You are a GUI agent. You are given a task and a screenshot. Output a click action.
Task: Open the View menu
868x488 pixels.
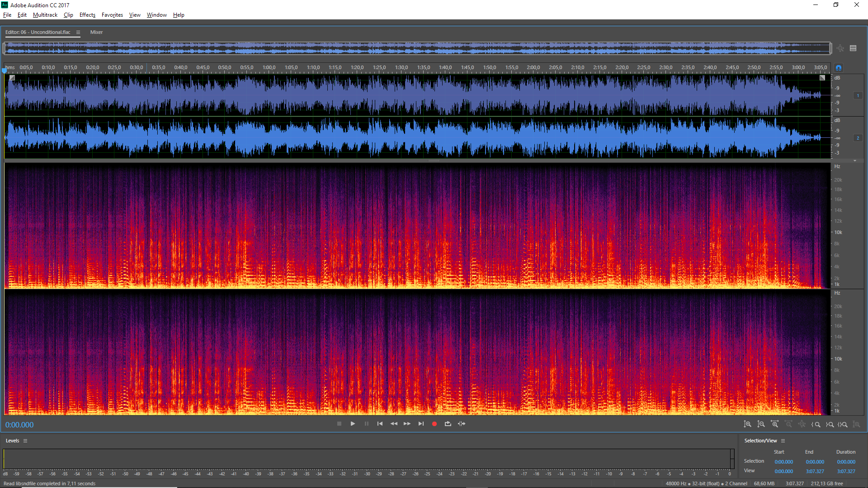(x=135, y=15)
